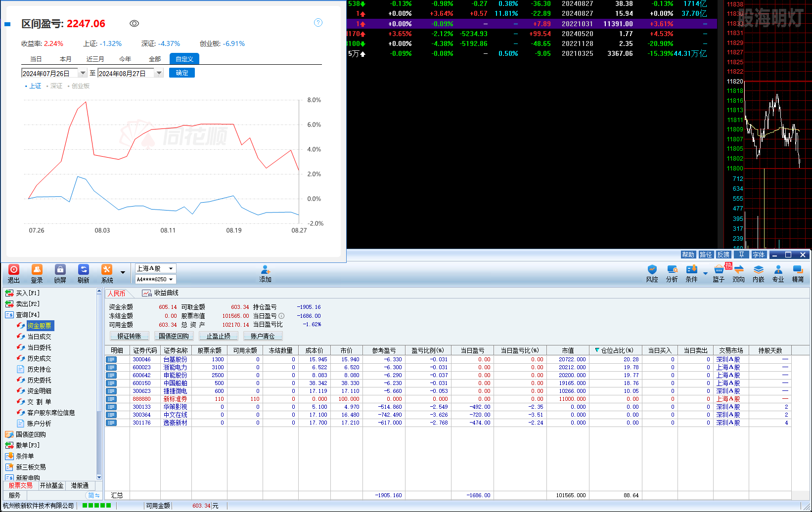The image size is (812, 512).
Task: Open detail icon for 捷捷微电 row
Action: [111, 391]
